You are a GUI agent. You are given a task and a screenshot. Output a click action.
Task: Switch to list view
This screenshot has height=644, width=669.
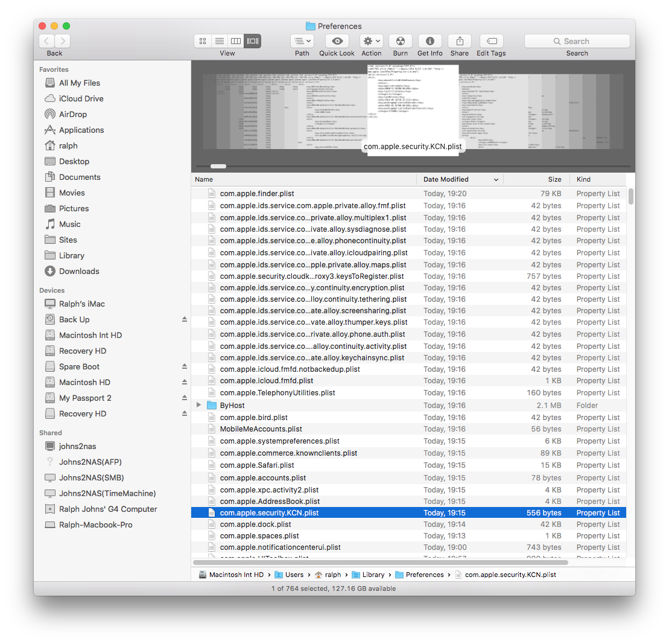[220, 41]
